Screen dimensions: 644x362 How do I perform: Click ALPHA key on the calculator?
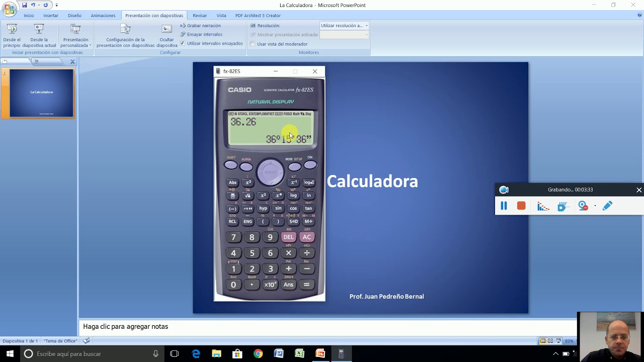[x=246, y=166]
